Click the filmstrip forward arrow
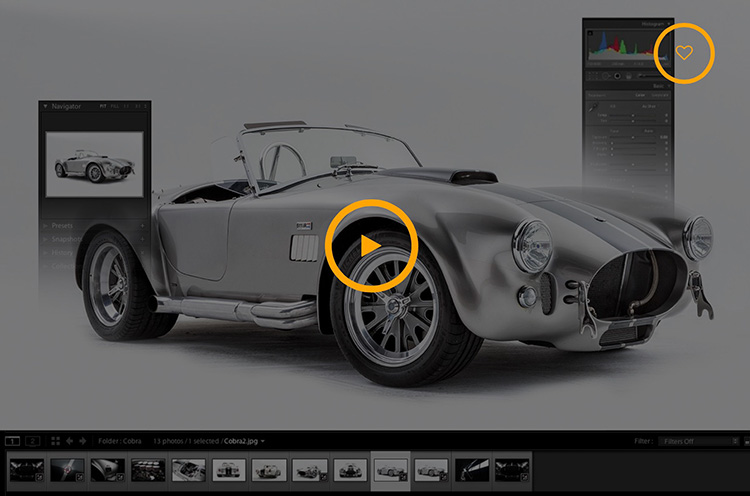This screenshot has height=496, width=750. click(81, 440)
